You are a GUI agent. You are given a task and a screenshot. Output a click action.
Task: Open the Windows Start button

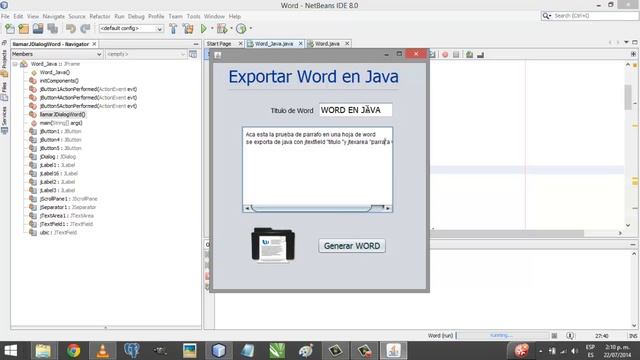(x=11, y=351)
